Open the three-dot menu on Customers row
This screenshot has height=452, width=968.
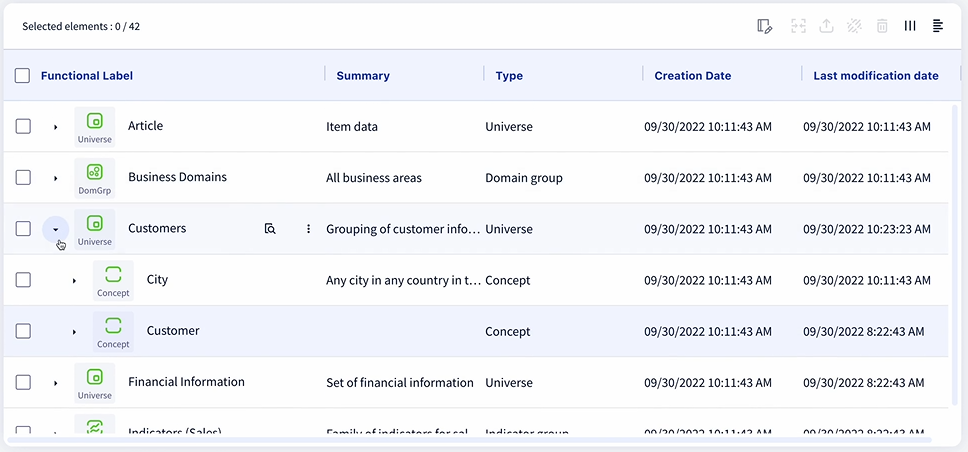(x=308, y=229)
